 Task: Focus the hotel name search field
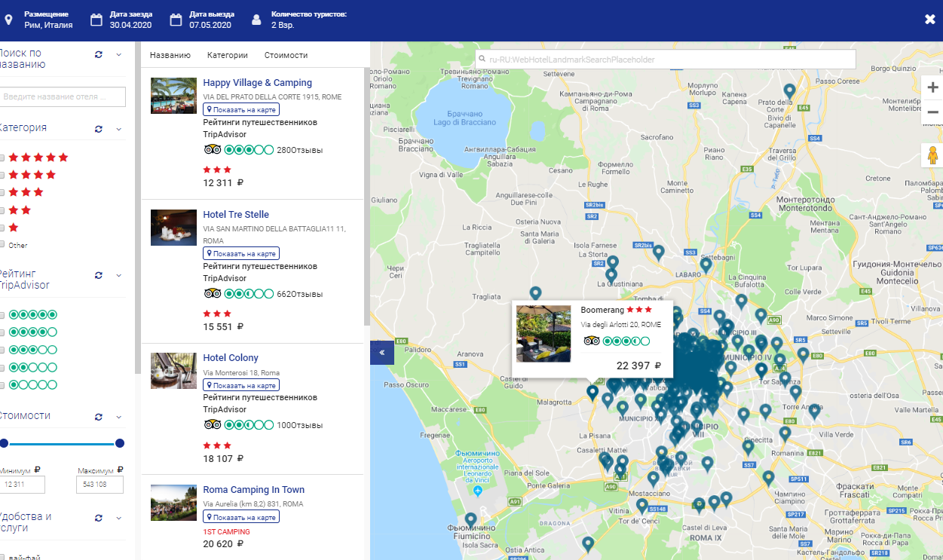tap(63, 97)
